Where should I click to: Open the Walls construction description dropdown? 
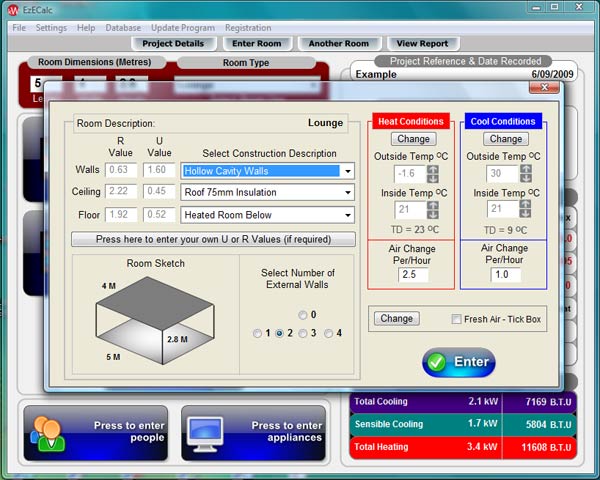(347, 170)
